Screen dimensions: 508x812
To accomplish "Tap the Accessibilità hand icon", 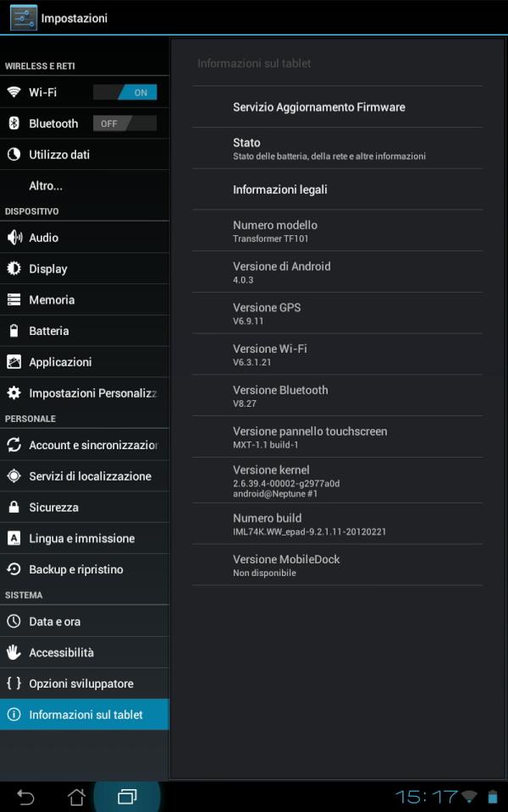I will pyautogui.click(x=14, y=652).
